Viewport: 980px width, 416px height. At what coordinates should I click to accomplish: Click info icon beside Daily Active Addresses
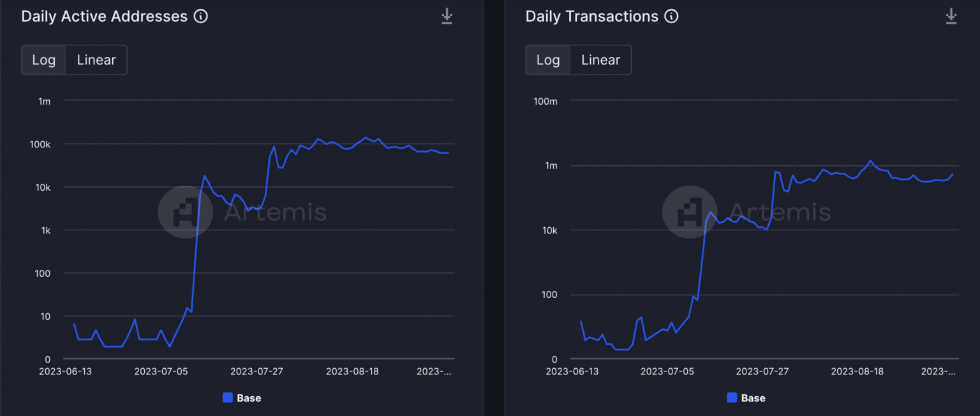tap(201, 17)
